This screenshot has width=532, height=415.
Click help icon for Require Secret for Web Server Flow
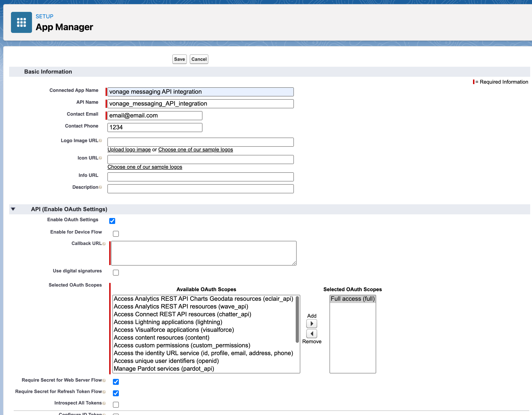tap(104, 380)
